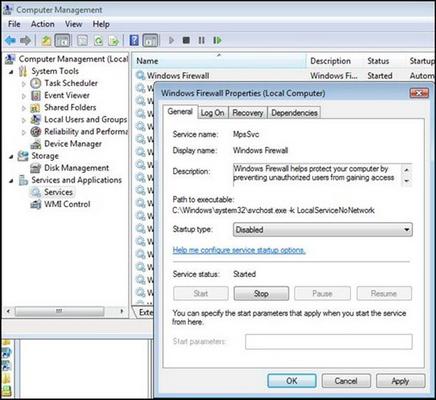Click the Start Service play icon
The image size is (436, 400).
coord(171,41)
